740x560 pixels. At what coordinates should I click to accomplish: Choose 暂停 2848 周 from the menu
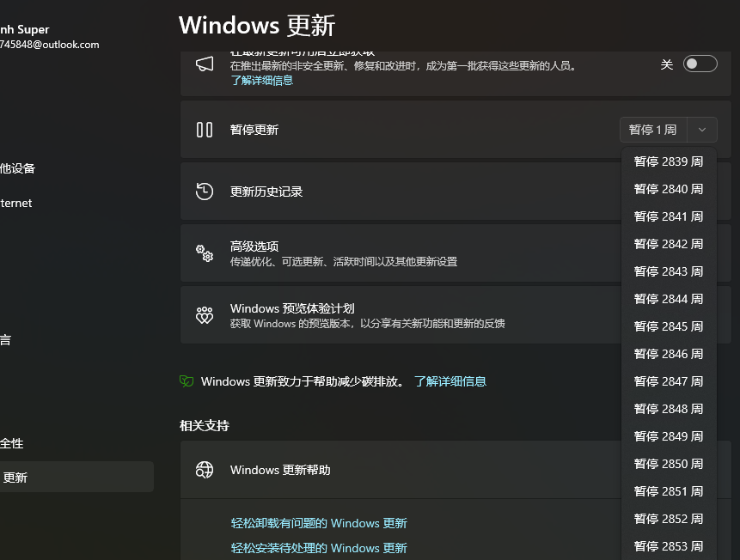tap(669, 409)
